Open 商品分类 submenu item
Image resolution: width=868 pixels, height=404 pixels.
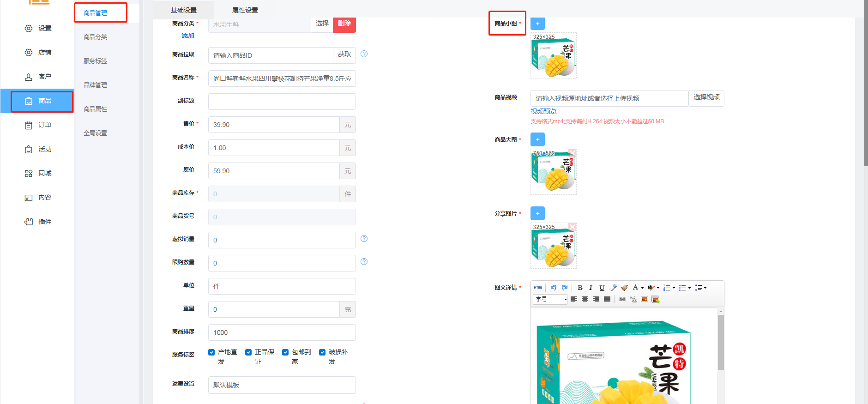click(x=96, y=37)
